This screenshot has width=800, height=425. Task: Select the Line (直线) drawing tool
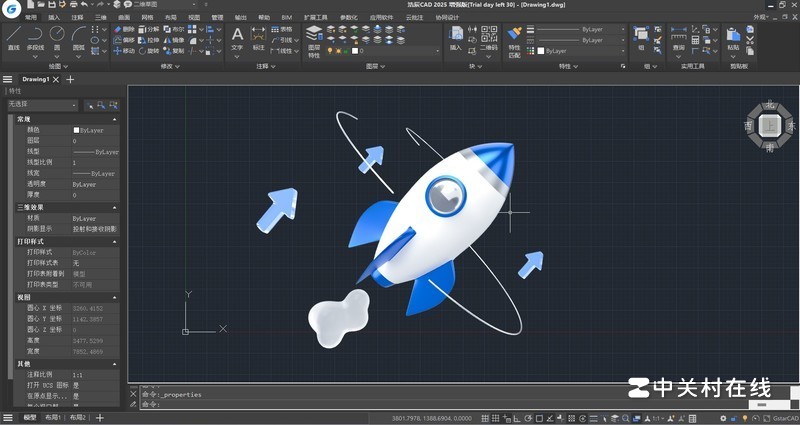(x=13, y=37)
